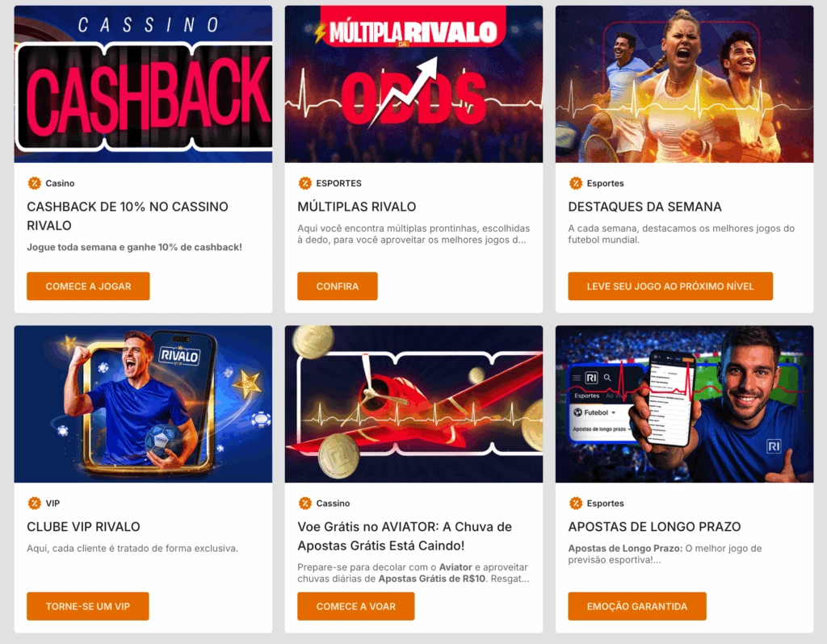This screenshot has height=644, width=827.
Task: Click the badge above Apostas de Longo Prazo
Action: [x=575, y=504]
